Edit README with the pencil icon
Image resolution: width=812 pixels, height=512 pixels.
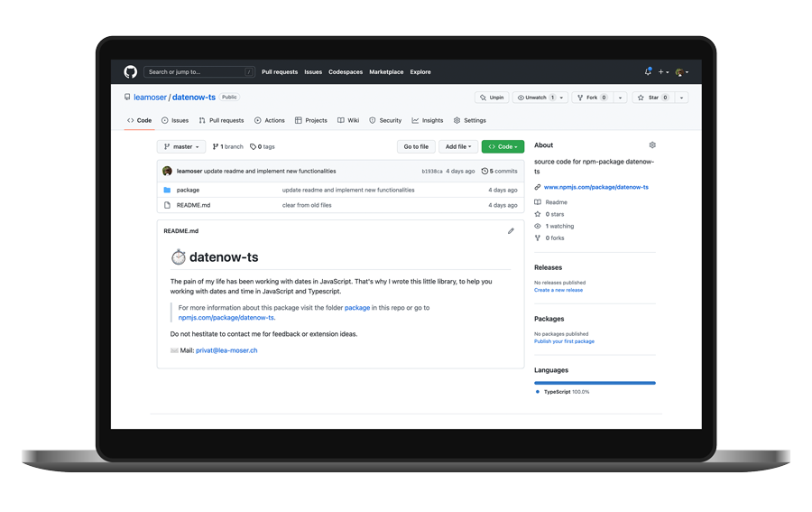tap(511, 231)
